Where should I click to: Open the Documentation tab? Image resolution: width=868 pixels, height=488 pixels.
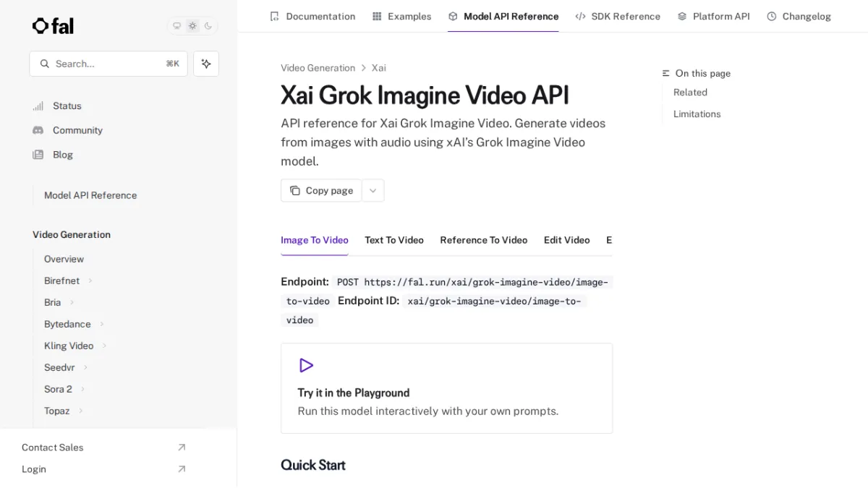coord(312,16)
